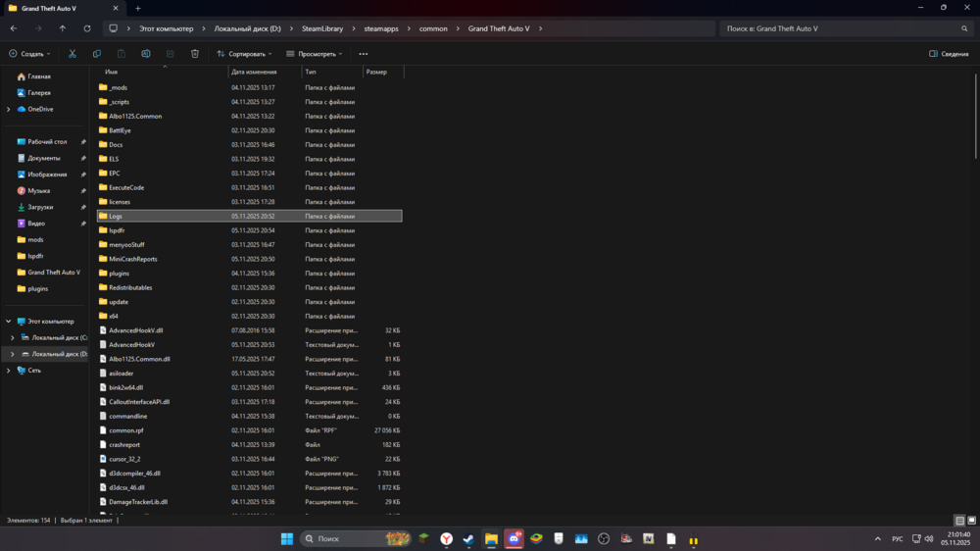The height and width of the screenshot is (551, 980).
Task: Open BlueStacks from the taskbar
Action: [x=536, y=538]
